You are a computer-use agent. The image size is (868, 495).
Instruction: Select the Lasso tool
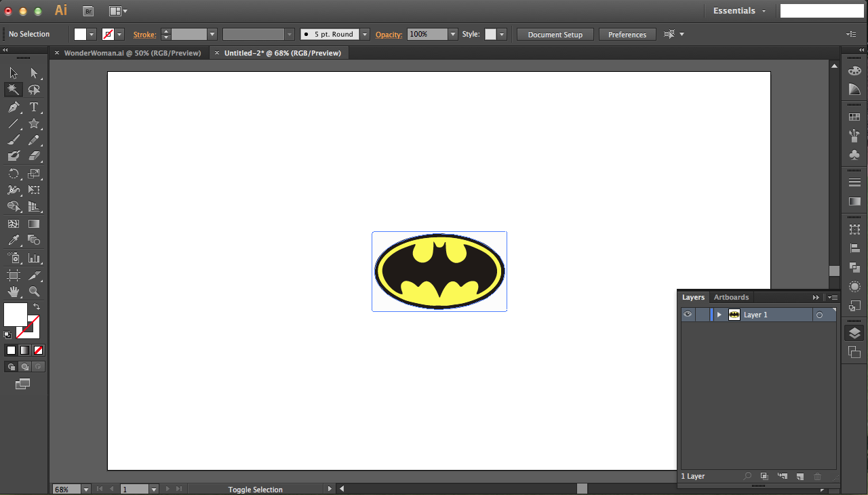[34, 90]
